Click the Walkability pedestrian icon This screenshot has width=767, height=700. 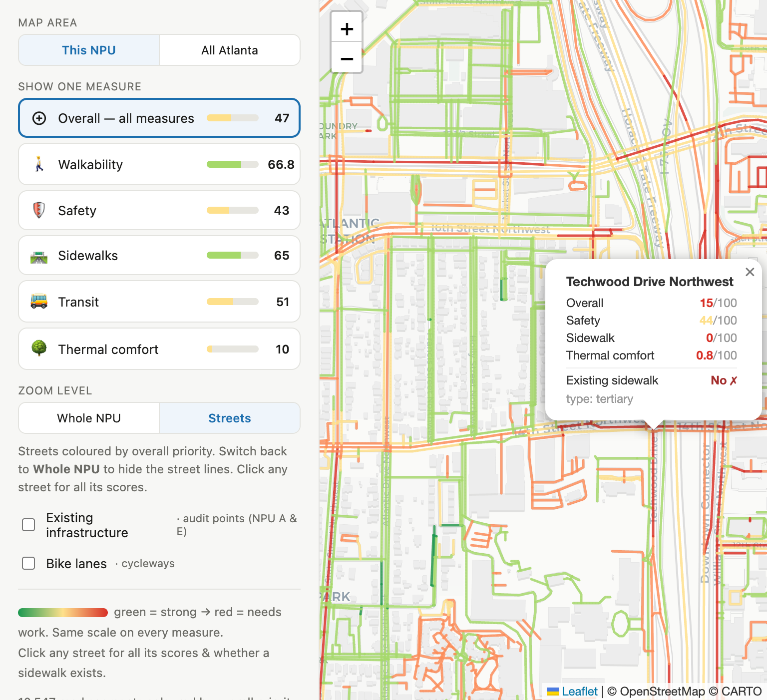[39, 164]
